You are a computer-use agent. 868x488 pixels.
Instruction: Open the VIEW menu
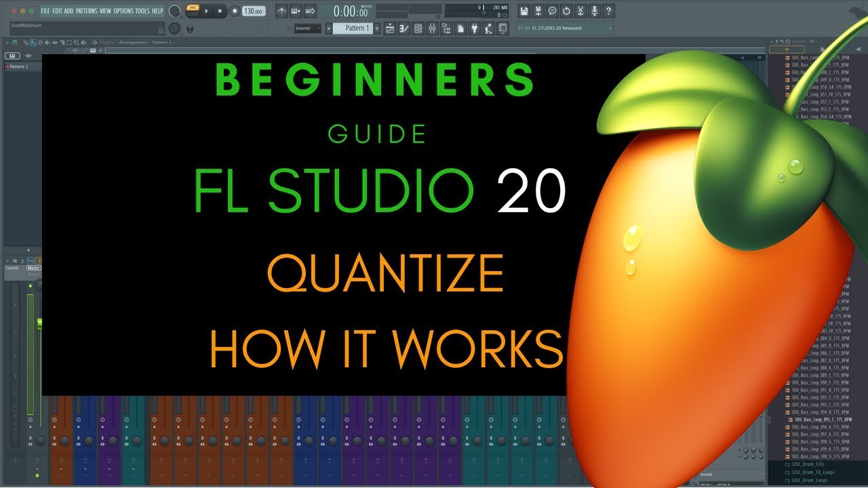[105, 11]
